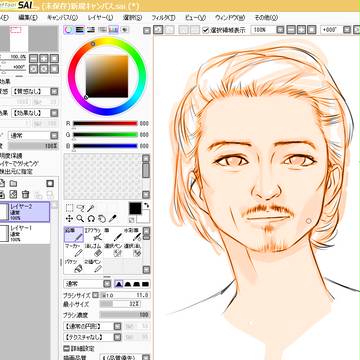Toggle the swatches panel icon
This screenshot has width=360, height=360.
(113, 30)
